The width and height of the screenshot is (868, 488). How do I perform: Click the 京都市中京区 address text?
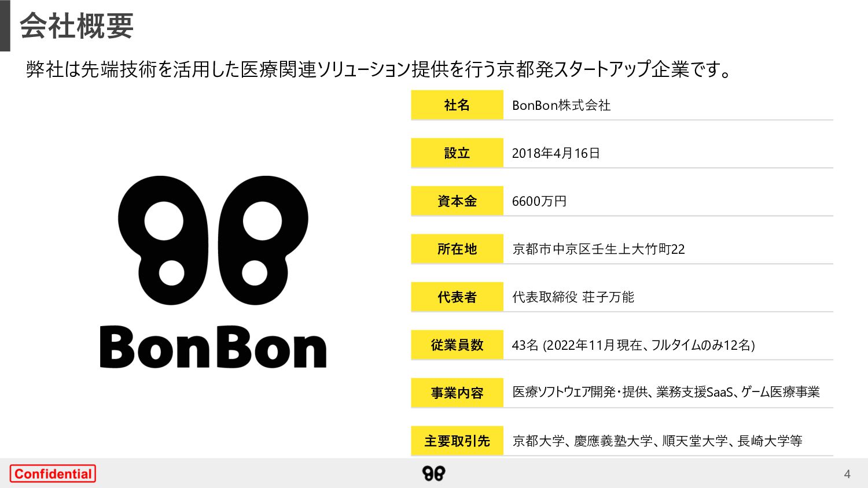click(598, 249)
